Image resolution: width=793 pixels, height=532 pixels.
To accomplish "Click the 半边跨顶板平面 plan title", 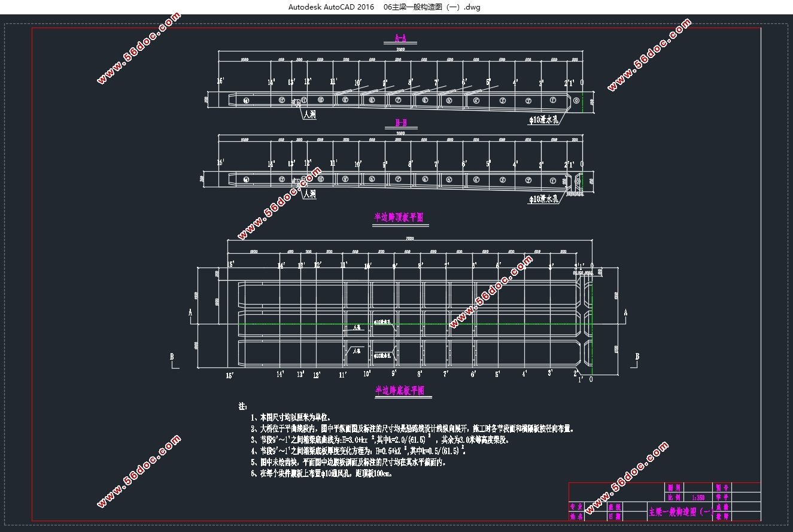I will pos(399,217).
